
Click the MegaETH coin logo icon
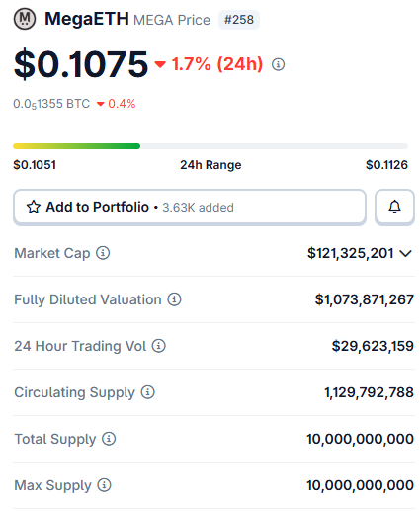pos(25,19)
